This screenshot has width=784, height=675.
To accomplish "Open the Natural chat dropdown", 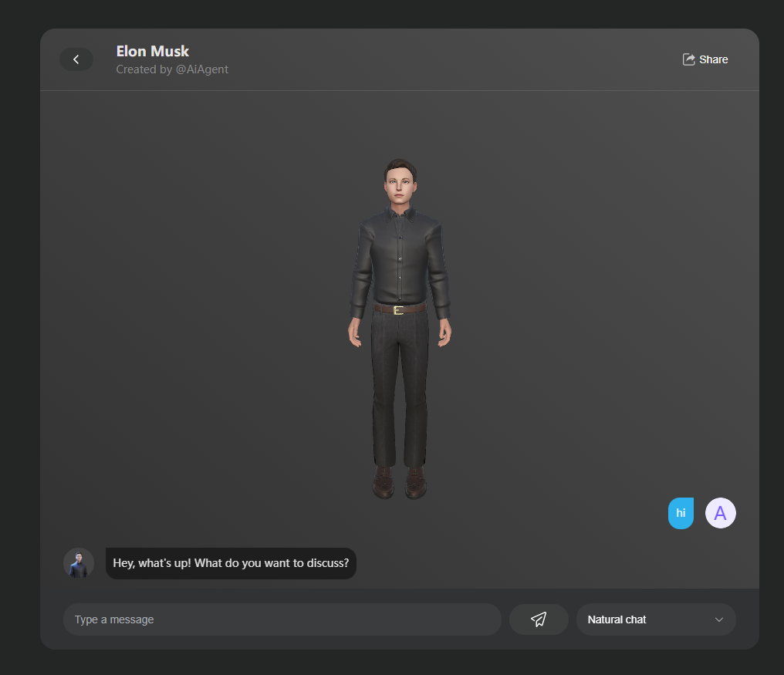I will point(655,619).
